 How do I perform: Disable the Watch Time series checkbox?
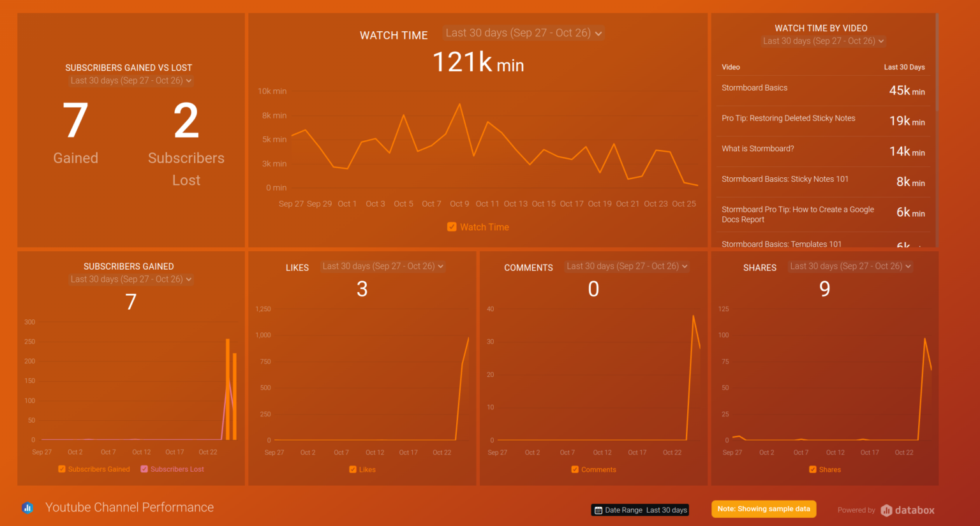(x=452, y=226)
